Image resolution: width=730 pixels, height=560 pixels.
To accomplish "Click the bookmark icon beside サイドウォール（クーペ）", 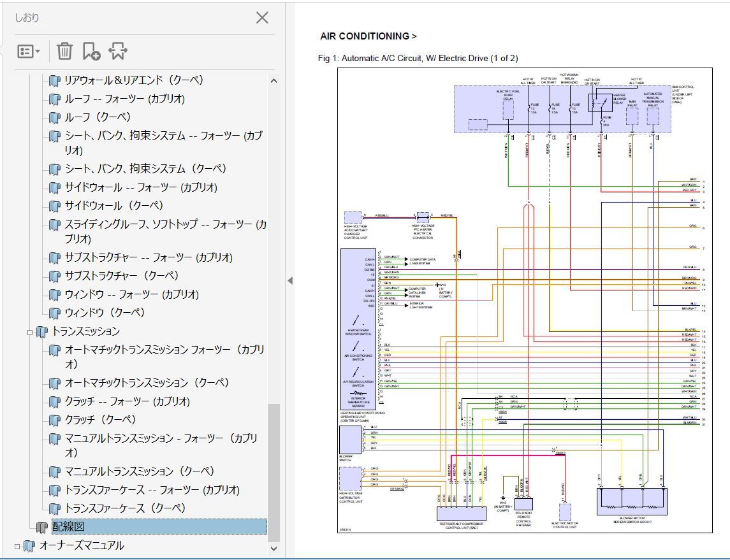I will (55, 206).
